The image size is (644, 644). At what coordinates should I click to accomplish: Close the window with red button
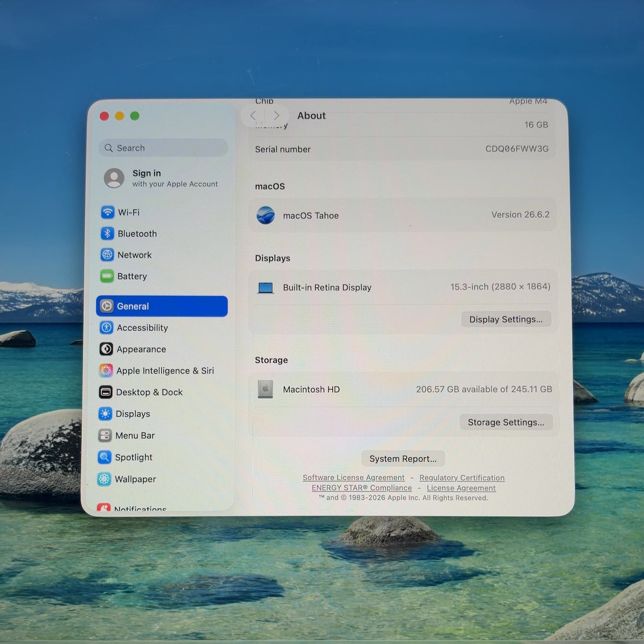[105, 116]
